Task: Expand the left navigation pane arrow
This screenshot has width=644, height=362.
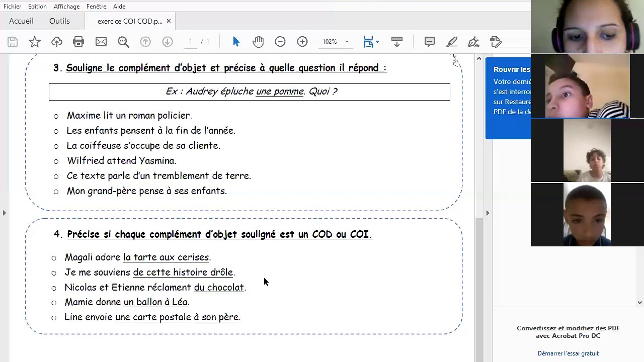Action: 4,213
